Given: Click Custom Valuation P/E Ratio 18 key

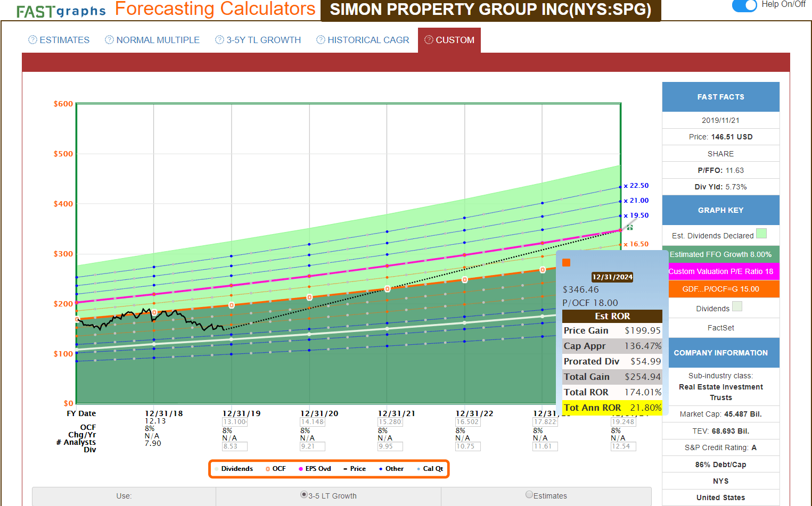Looking at the screenshot, I should [721, 271].
